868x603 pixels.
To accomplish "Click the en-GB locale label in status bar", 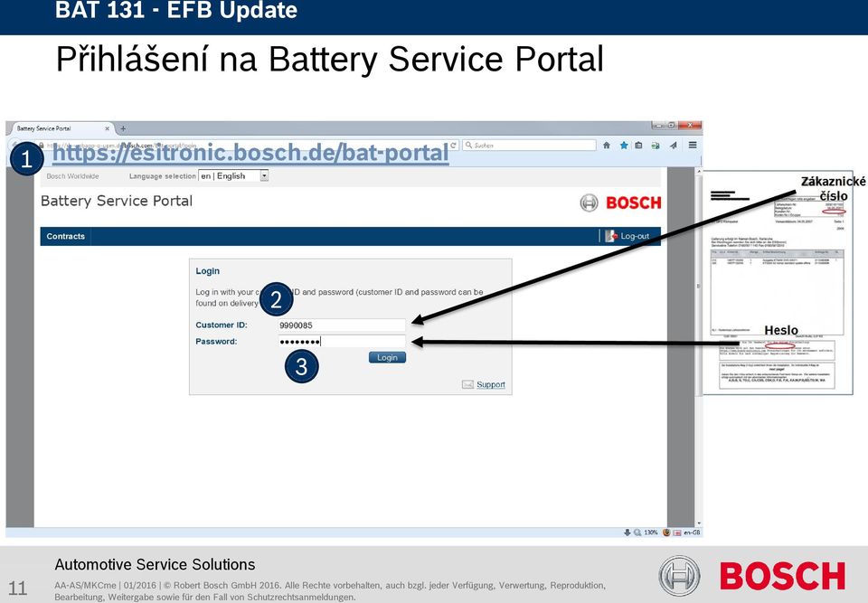I will coord(692,532).
